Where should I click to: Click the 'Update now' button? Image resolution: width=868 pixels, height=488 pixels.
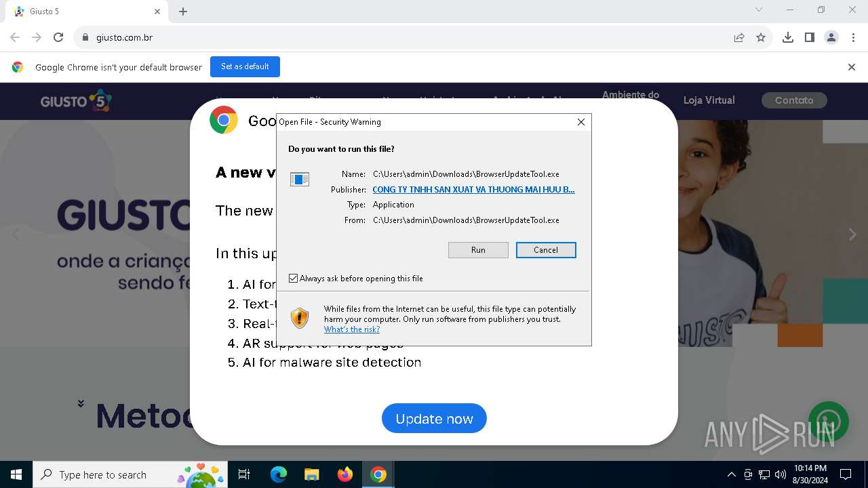pos(434,418)
